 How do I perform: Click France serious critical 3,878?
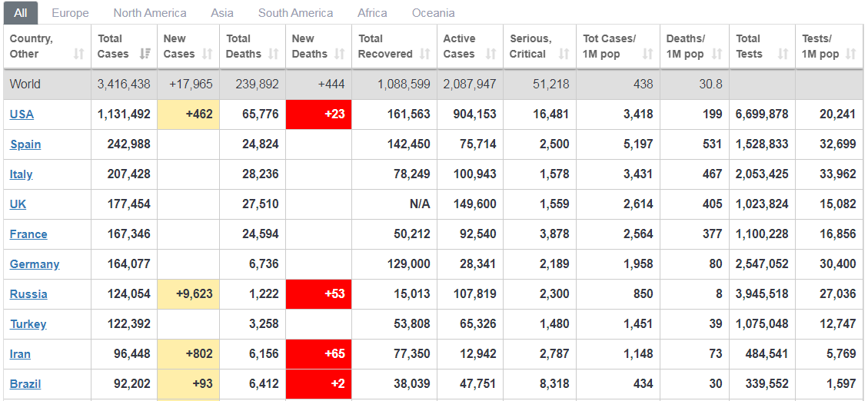point(554,234)
